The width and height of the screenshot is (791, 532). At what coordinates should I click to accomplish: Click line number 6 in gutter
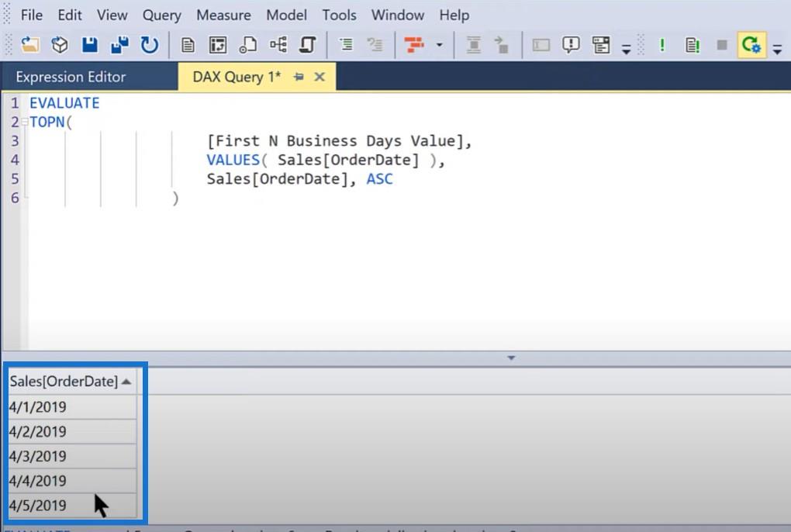[15, 198]
